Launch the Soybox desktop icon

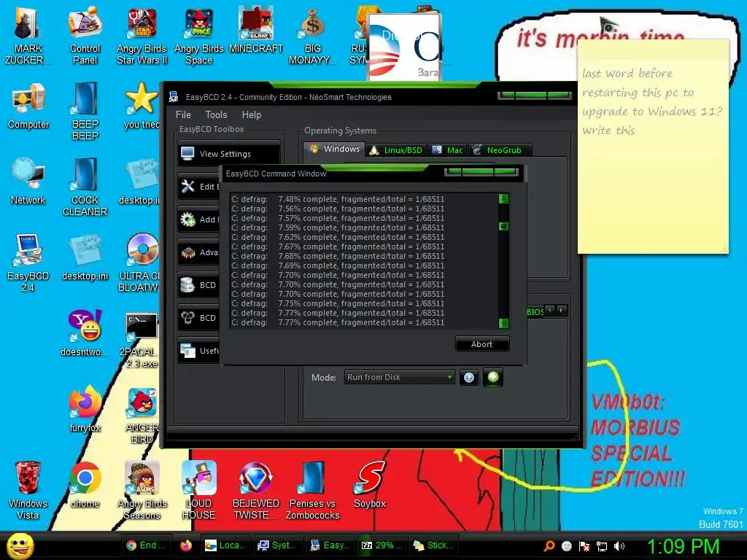click(x=370, y=485)
